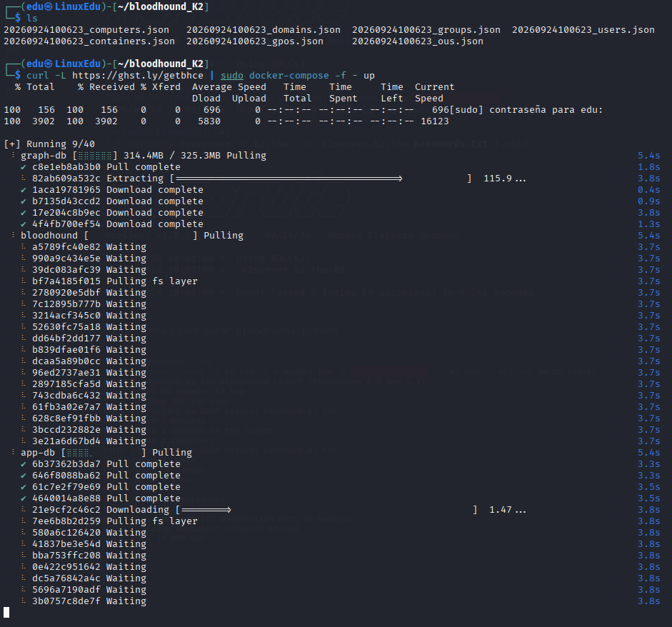672x627 pixels.
Task: Click the app-db service name
Action: (38, 453)
